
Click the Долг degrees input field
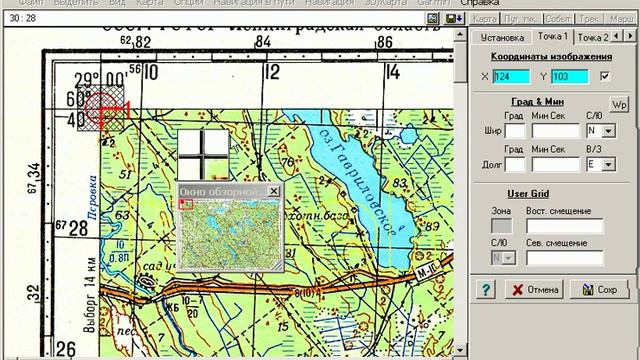(x=515, y=164)
